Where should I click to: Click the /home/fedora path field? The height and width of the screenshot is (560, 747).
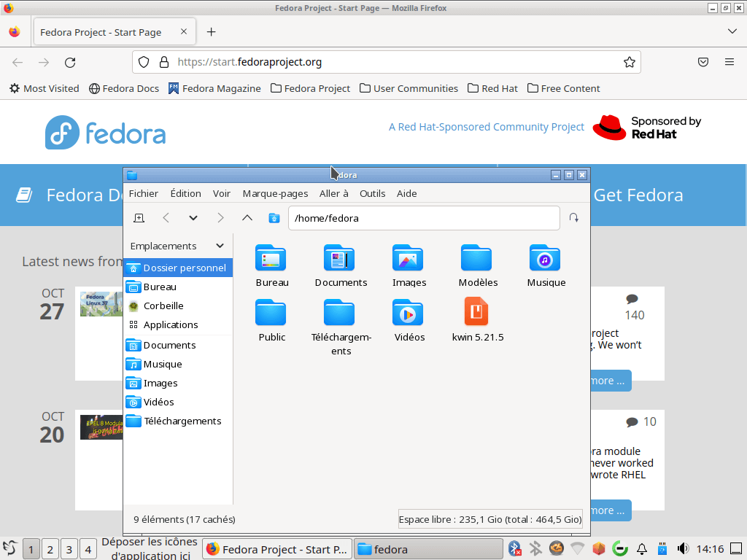pyautogui.click(x=424, y=218)
